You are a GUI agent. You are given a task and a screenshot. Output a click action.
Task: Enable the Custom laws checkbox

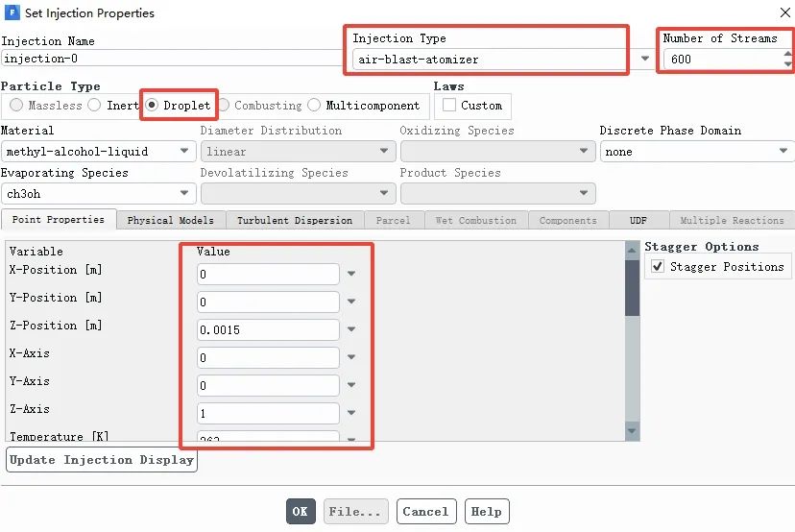[449, 106]
